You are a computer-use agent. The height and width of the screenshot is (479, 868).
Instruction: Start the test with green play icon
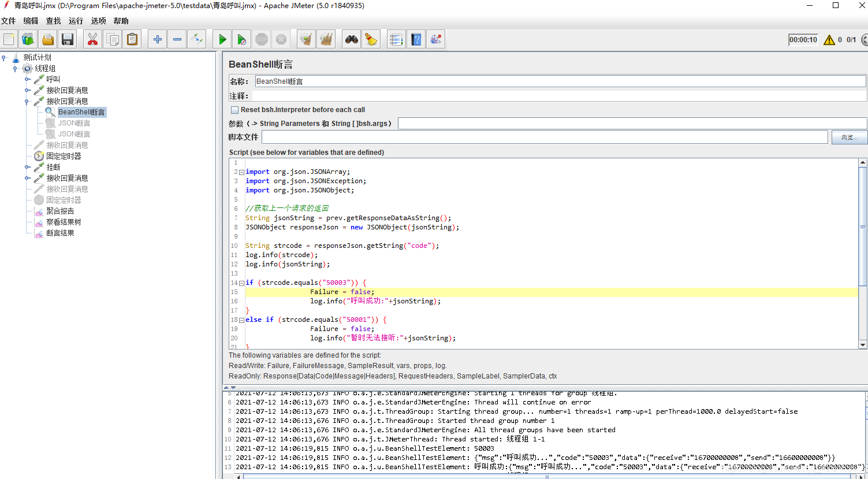(x=222, y=39)
